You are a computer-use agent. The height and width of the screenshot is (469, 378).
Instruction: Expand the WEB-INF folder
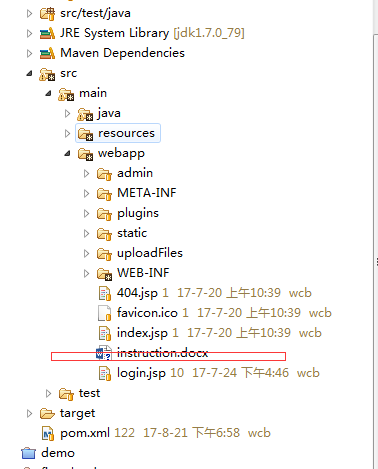[86, 273]
